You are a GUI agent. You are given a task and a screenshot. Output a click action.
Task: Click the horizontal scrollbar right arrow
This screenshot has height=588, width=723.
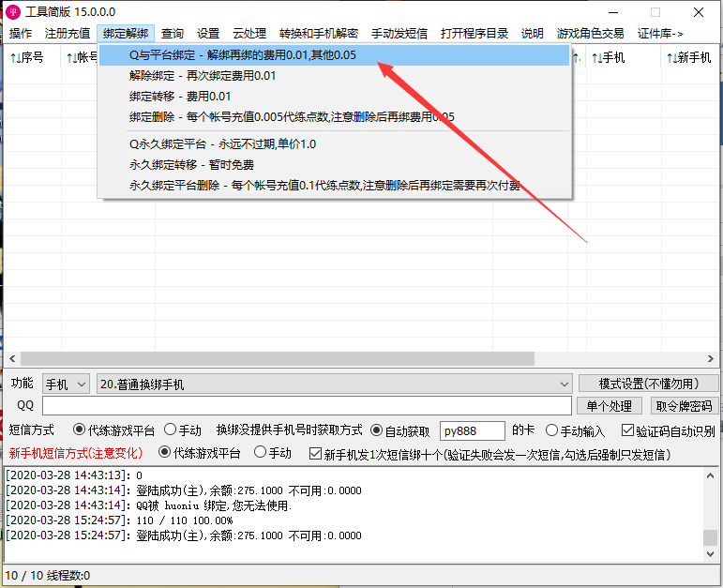point(711,359)
